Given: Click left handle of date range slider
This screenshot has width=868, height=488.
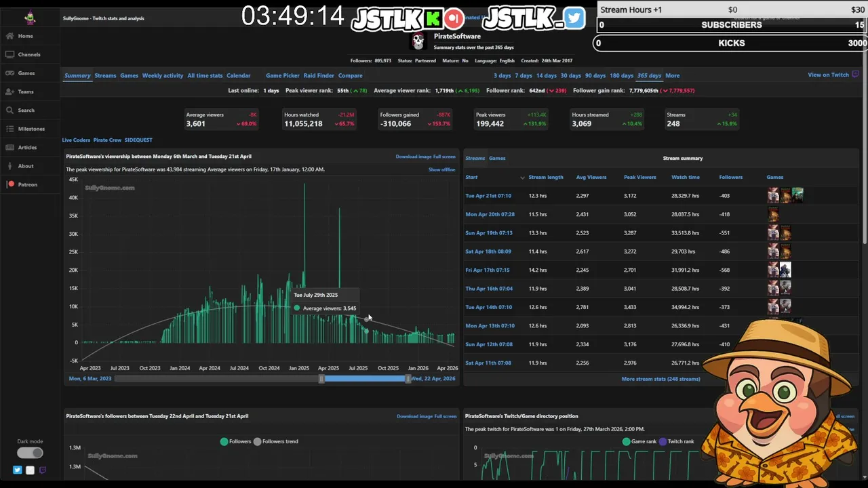Looking at the screenshot, I should [x=322, y=378].
